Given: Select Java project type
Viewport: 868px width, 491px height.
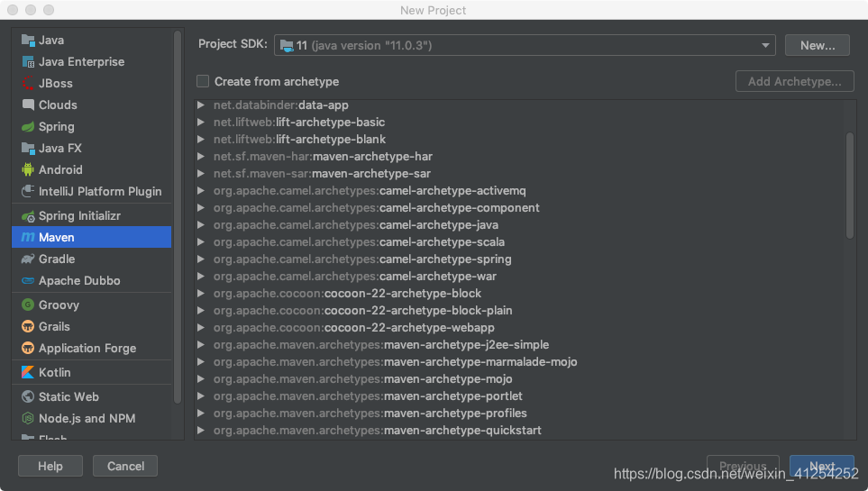Looking at the screenshot, I should coord(91,40).
